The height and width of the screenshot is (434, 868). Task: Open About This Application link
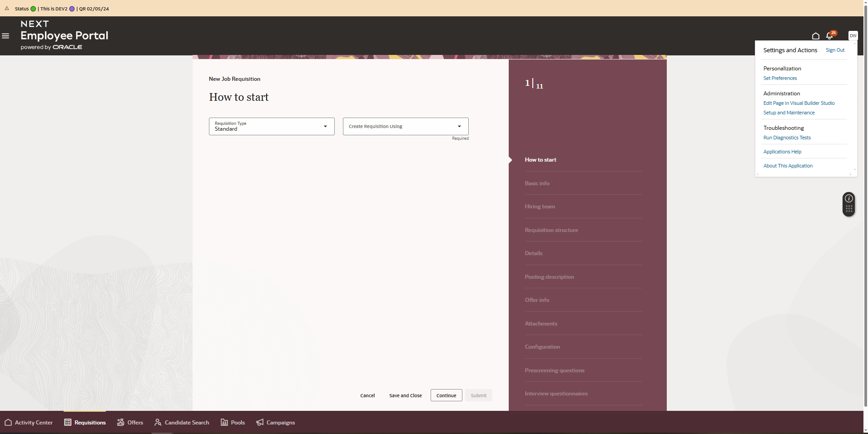tap(788, 166)
